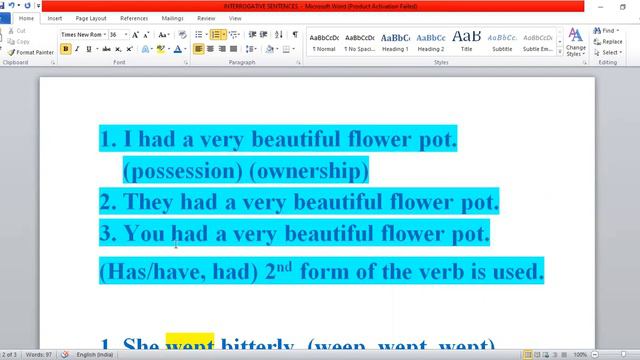Open Font dialog launcher
The height and width of the screenshot is (360, 640).
(x=186, y=63)
